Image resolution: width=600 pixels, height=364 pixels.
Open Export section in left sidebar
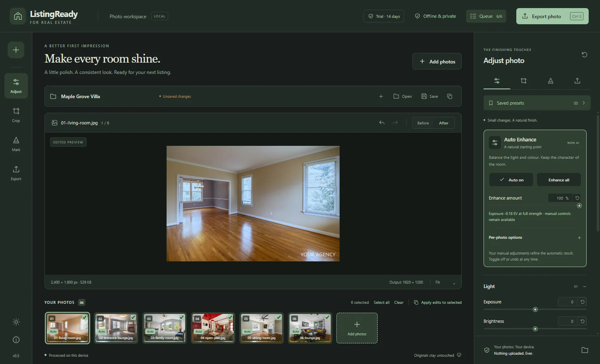[x=16, y=173]
